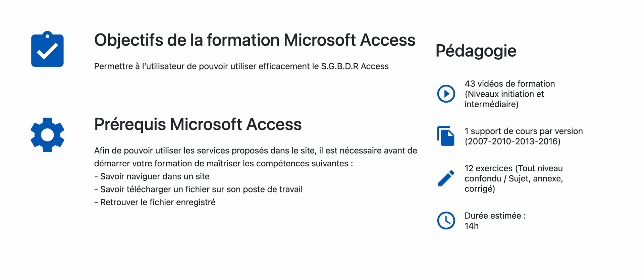
Task: Click the 2007-2010-2013-2016 versions text
Action: 513,141
